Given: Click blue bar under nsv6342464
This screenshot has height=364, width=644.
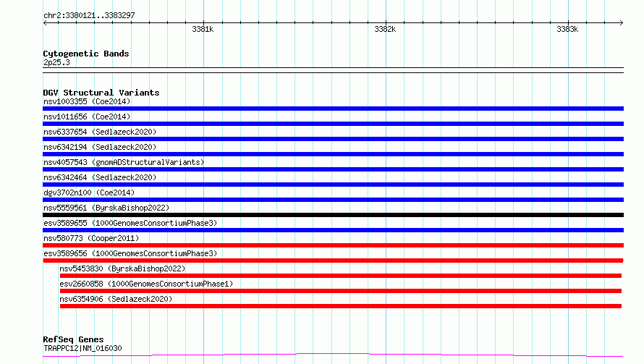Looking at the screenshot, I should pyautogui.click(x=333, y=185).
